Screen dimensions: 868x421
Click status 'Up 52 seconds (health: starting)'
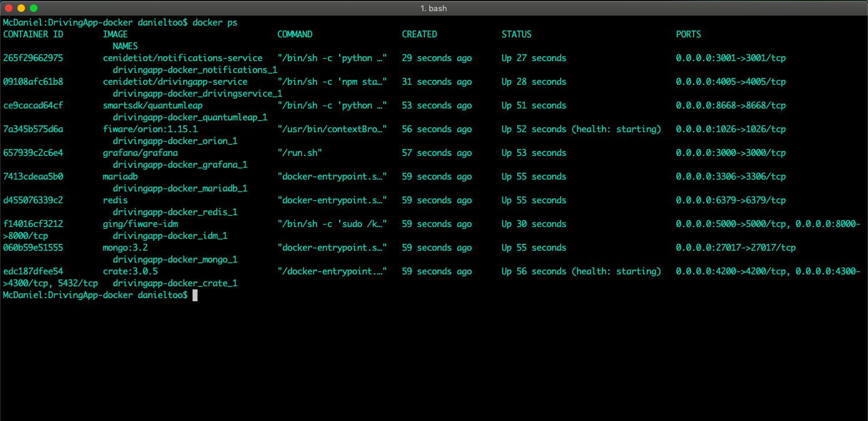[581, 129]
